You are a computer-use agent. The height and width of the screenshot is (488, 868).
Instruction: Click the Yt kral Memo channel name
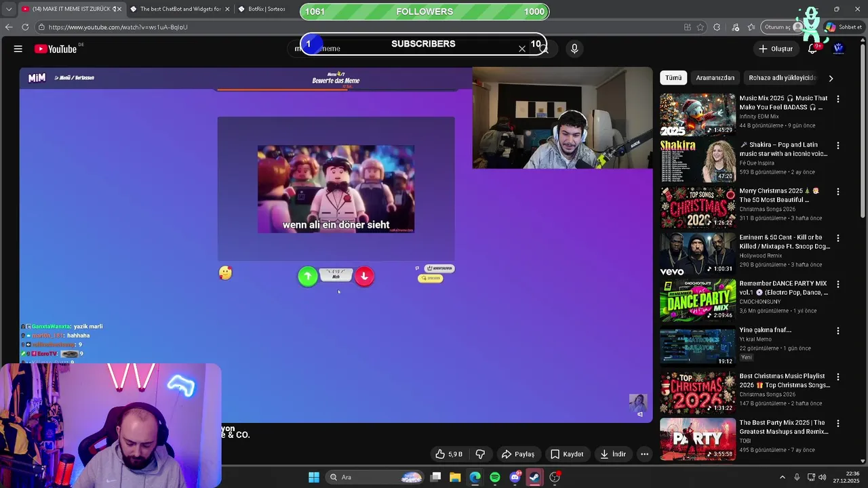(x=755, y=340)
